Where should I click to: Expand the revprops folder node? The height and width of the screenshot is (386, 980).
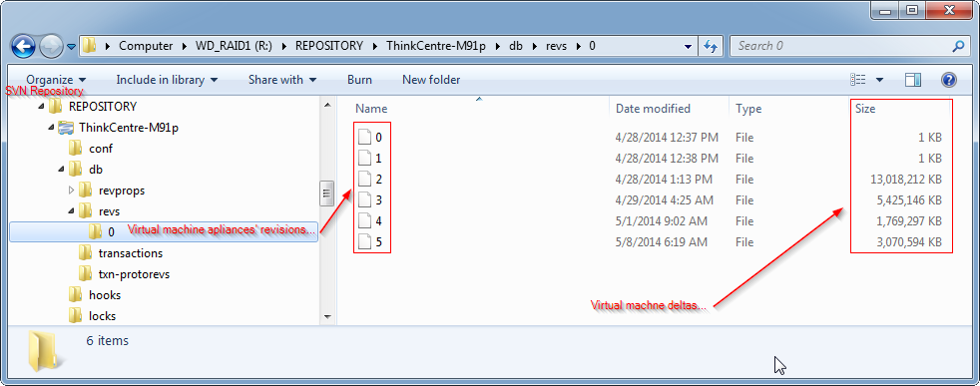coord(71,190)
